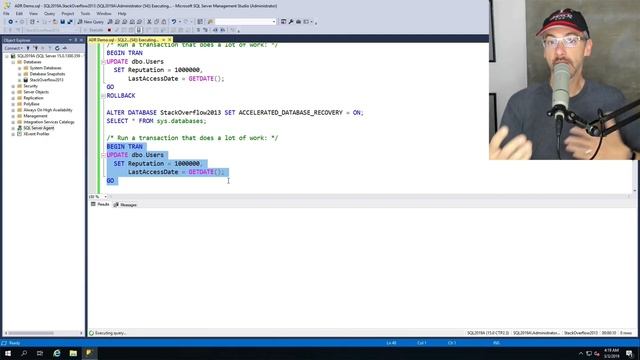This screenshot has height=360, width=640.
Task: Select the PolyBase tree item
Action: [31, 104]
